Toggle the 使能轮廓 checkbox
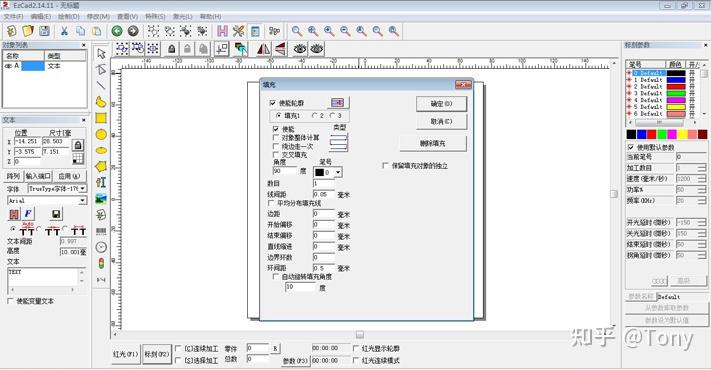 [273, 103]
